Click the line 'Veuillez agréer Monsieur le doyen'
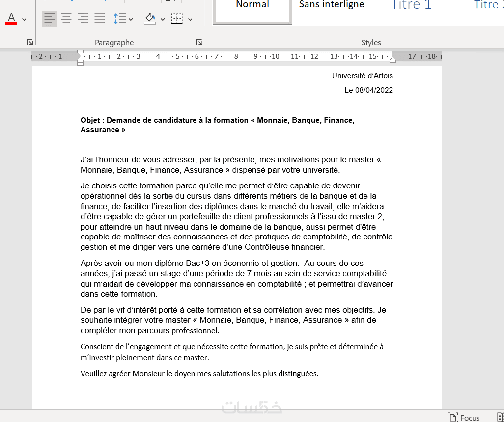The image size is (504, 422). (199, 374)
